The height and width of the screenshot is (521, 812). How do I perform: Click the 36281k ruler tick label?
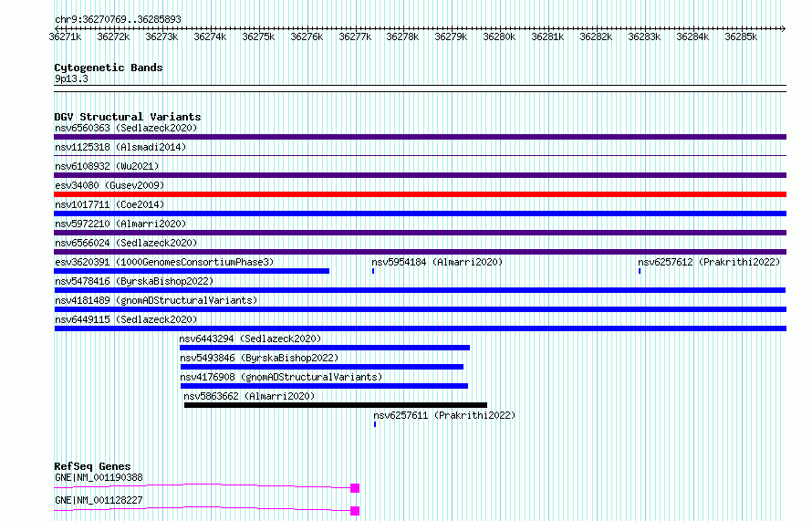point(547,36)
